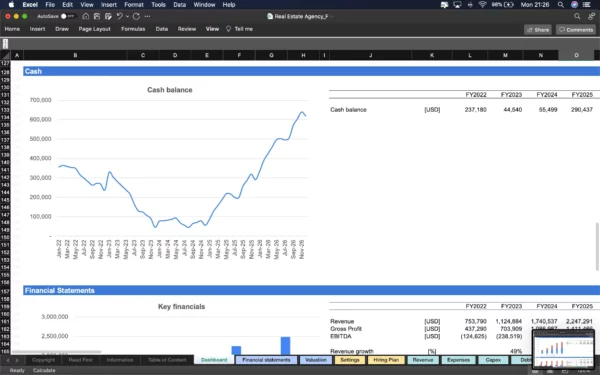Click the vertical scrollbar thumb

pos(597,246)
